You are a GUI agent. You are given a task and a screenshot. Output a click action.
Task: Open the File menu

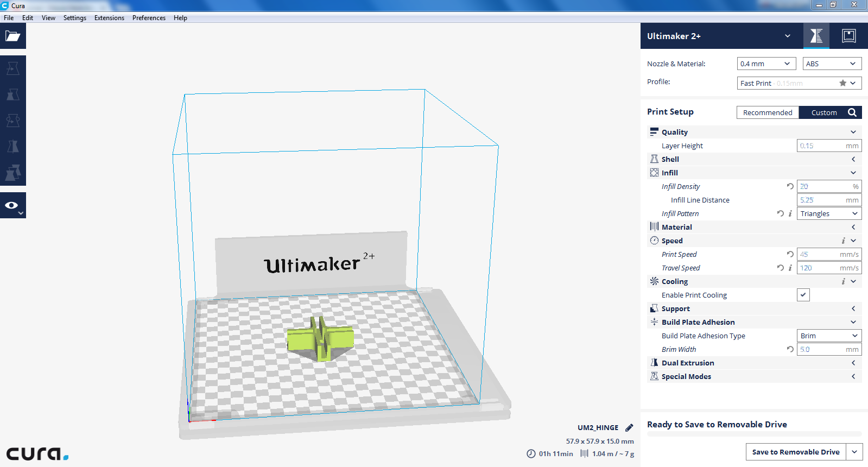click(x=9, y=18)
